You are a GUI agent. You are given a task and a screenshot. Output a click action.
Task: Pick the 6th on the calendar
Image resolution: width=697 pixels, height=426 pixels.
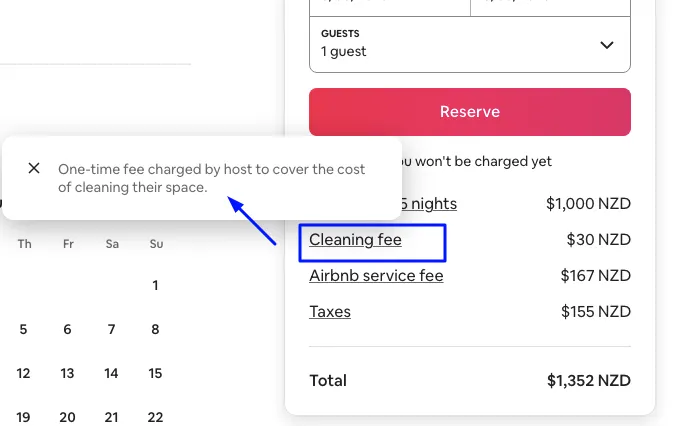pos(67,329)
